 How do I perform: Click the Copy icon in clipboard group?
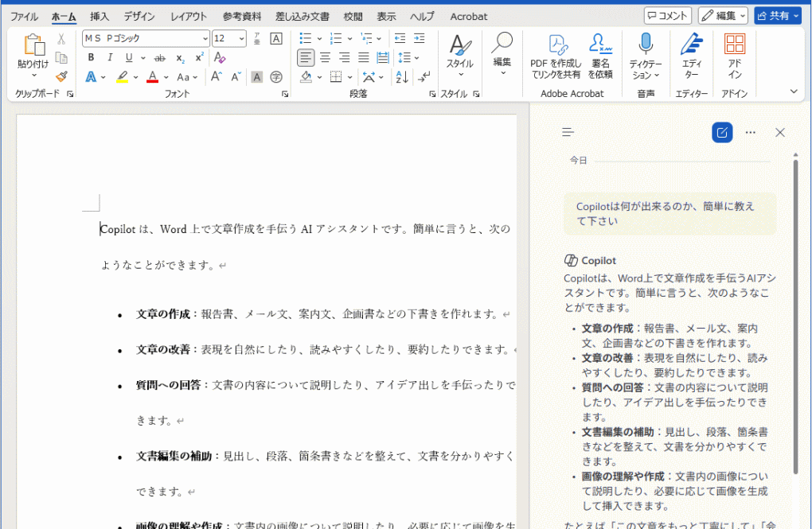coord(61,58)
